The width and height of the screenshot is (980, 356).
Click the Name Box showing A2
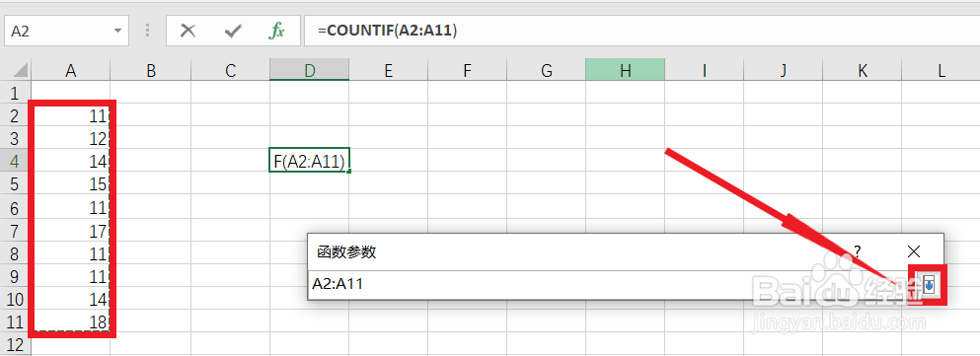tap(66, 31)
